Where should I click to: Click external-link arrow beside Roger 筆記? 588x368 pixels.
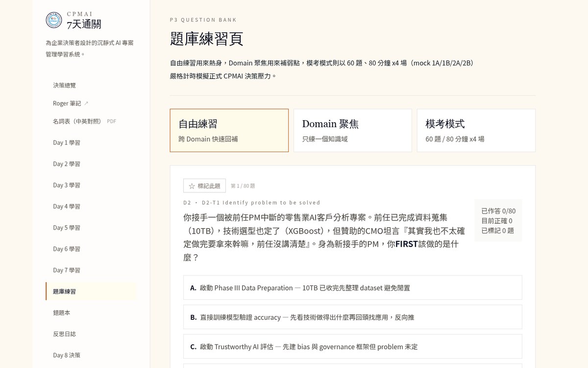pos(86,104)
